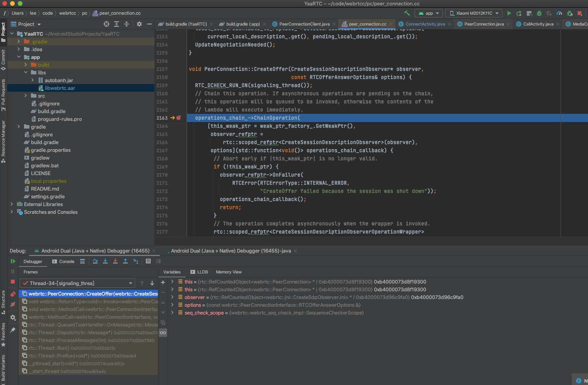This screenshot has width=588, height=385.
Task: Hide the Project panel with the minus icon
Action: point(149,24)
